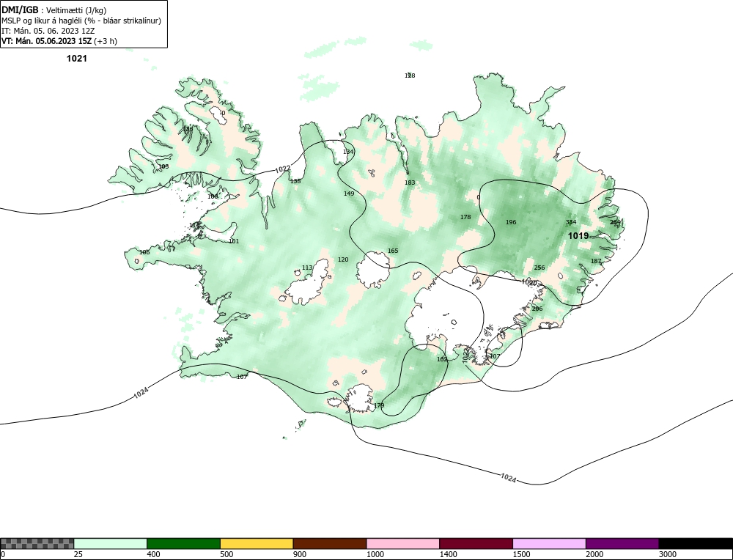Click the "1024" label on the southeastern isobar

coord(508,478)
